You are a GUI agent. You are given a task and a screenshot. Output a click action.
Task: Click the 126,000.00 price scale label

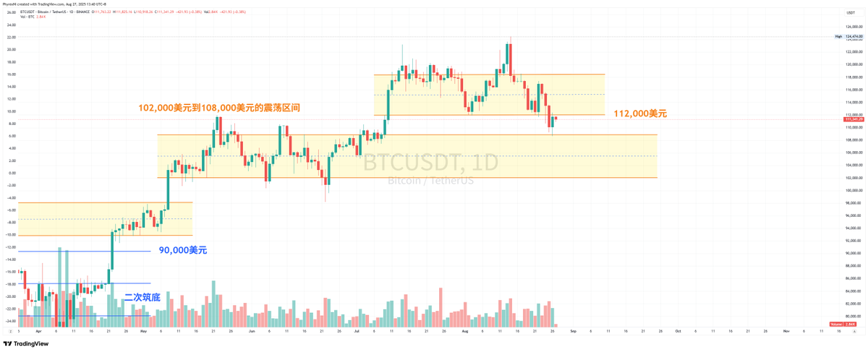(854, 27)
